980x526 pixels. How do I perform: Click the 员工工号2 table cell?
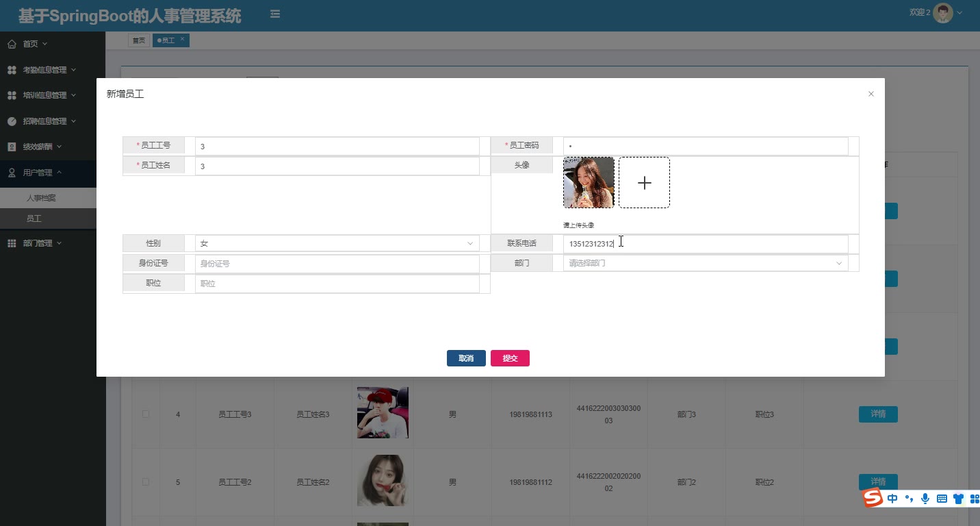[235, 482]
